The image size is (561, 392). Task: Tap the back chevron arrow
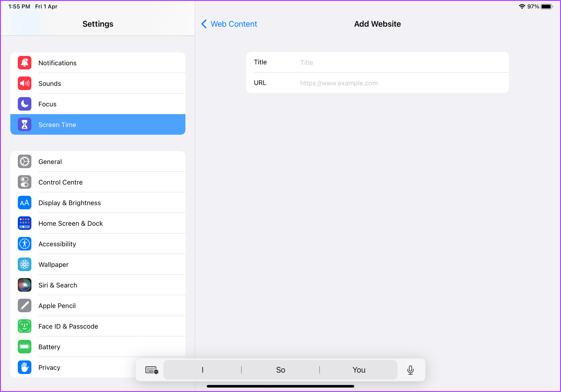(x=204, y=24)
